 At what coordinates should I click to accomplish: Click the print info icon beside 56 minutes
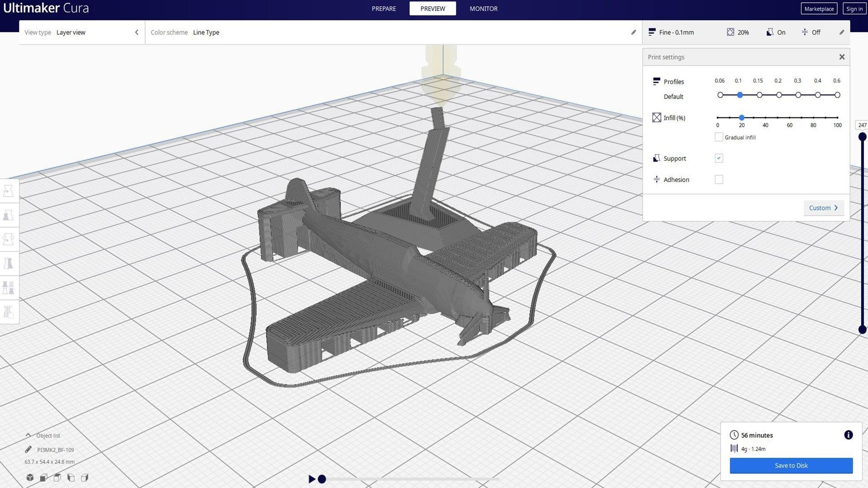tap(848, 435)
